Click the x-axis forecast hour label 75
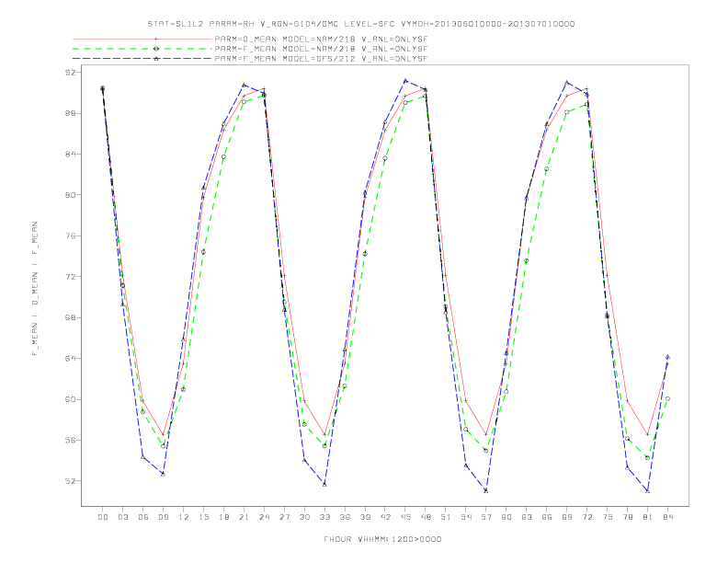The image size is (728, 563). [x=608, y=517]
